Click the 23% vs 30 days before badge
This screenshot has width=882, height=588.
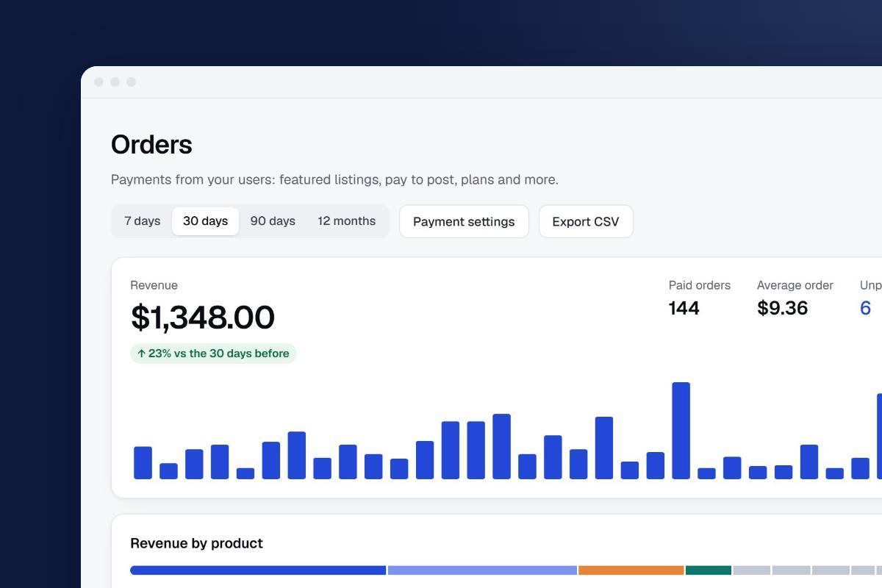coord(213,354)
